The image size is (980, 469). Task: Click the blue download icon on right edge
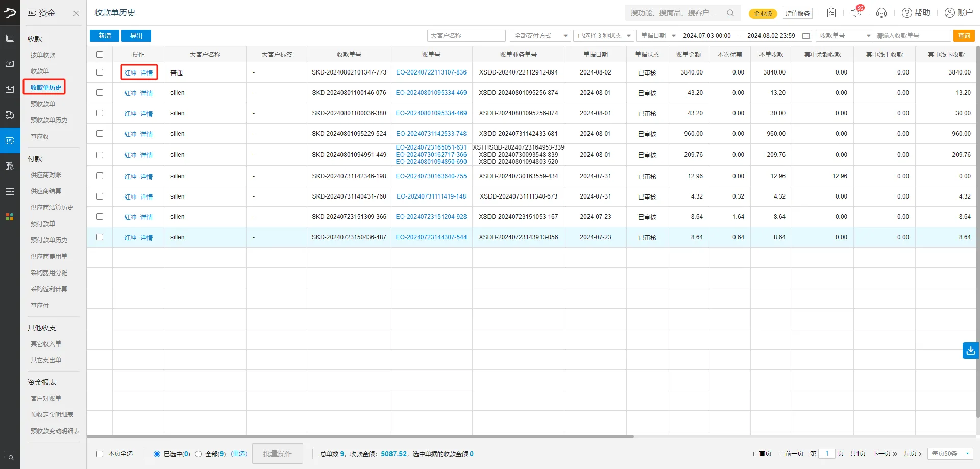(970, 351)
